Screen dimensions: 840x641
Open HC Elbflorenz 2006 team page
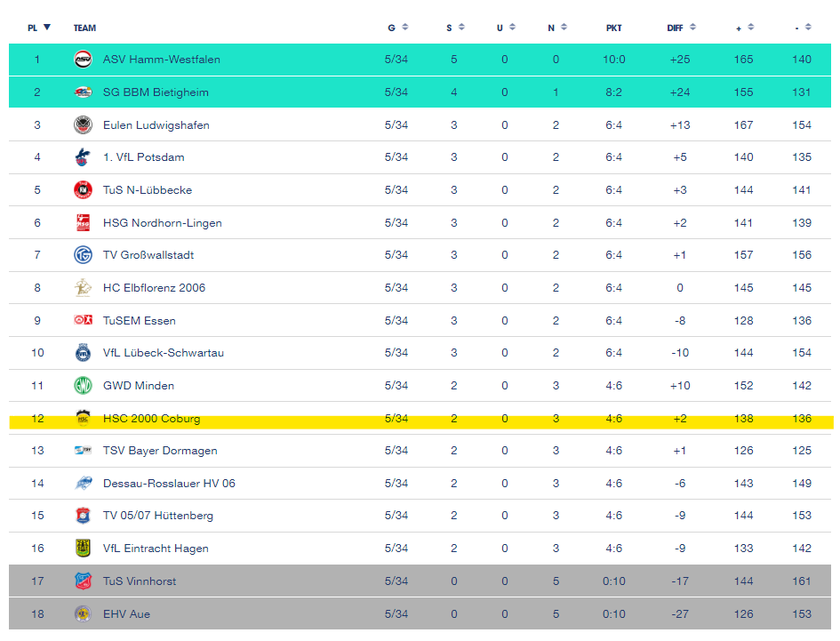(154, 288)
